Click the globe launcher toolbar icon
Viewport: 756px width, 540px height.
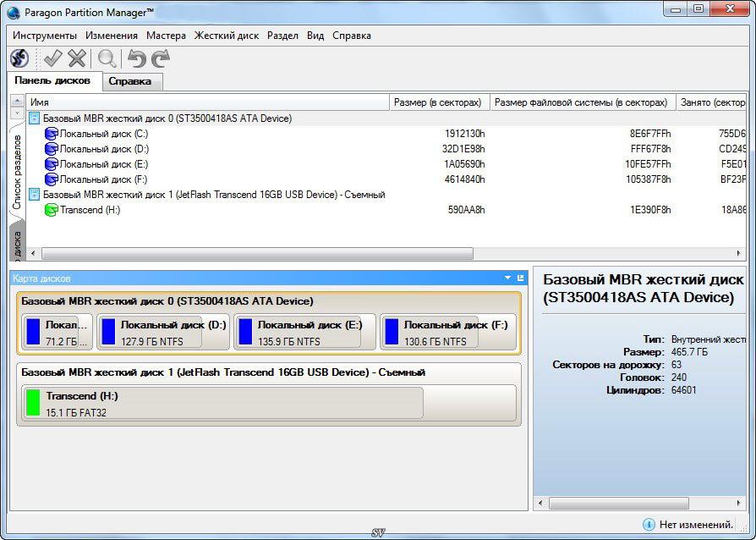point(19,59)
